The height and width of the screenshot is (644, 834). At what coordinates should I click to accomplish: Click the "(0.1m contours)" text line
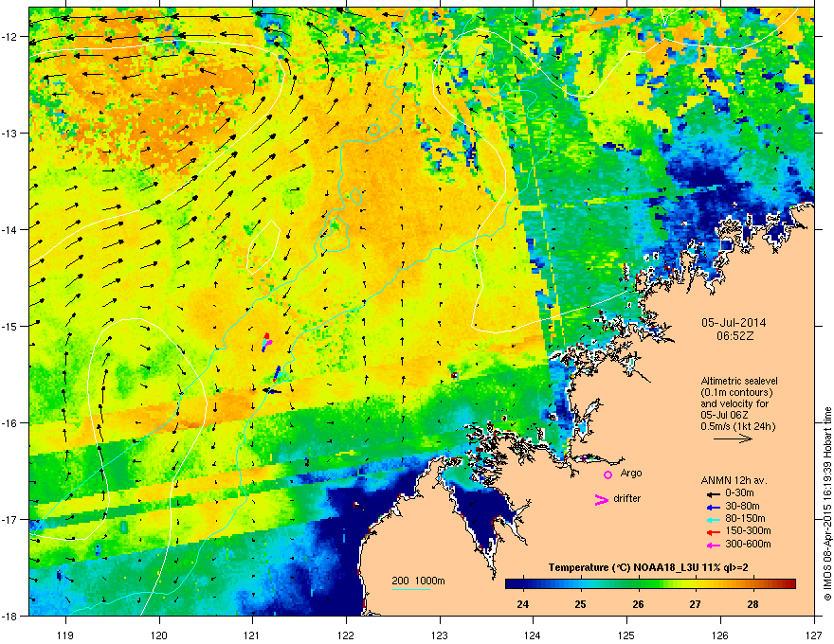pos(736,393)
